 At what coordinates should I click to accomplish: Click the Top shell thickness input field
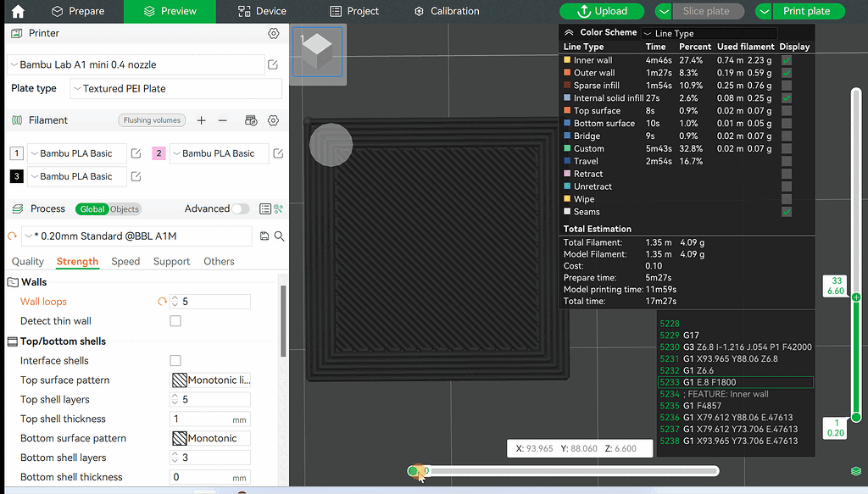tap(210, 419)
